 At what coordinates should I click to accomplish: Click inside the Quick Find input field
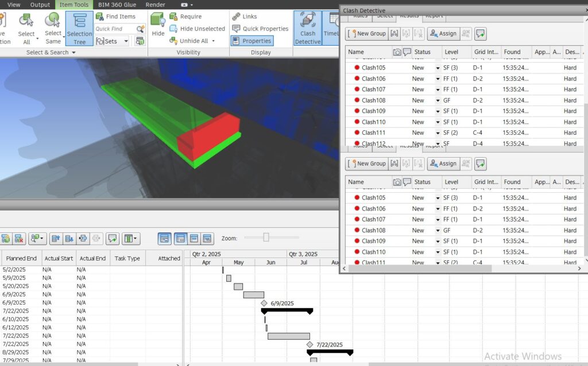point(114,29)
